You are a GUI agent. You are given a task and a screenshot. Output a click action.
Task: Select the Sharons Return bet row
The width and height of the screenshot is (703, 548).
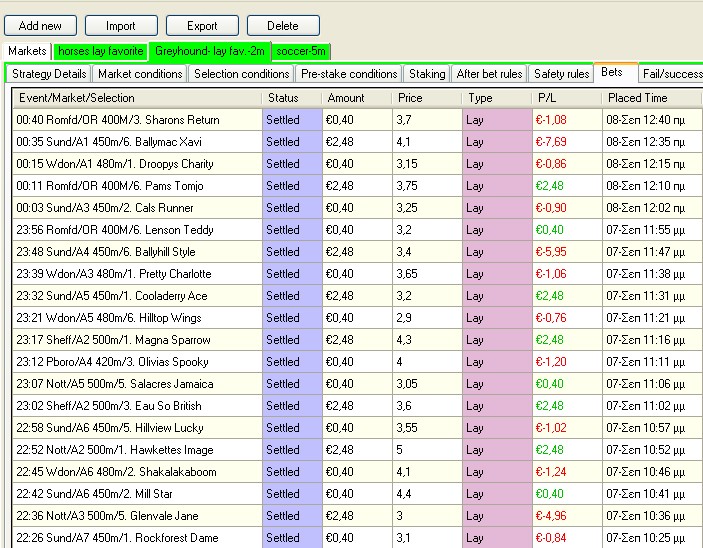(x=357, y=120)
